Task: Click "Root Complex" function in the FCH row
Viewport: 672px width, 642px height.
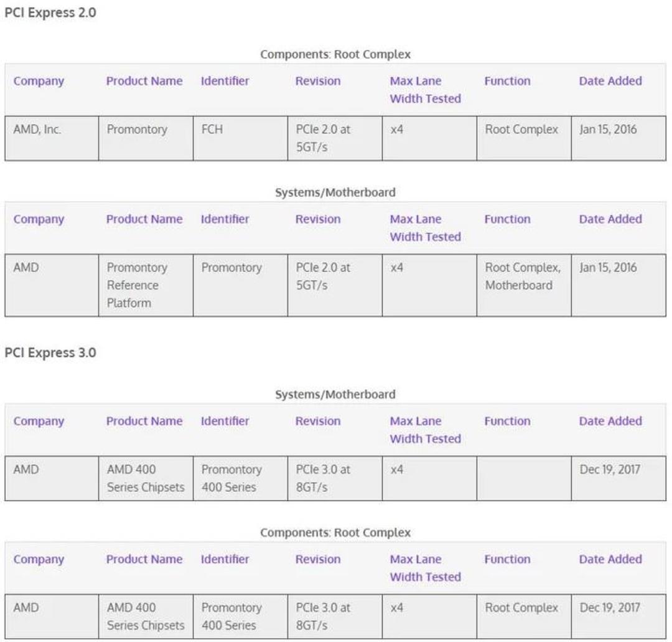Action: [x=521, y=130]
